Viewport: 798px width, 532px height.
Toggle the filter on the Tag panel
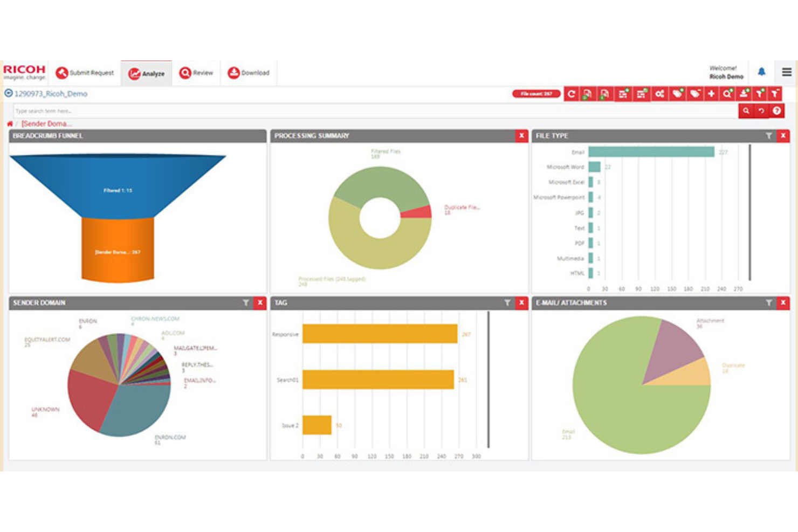click(507, 303)
